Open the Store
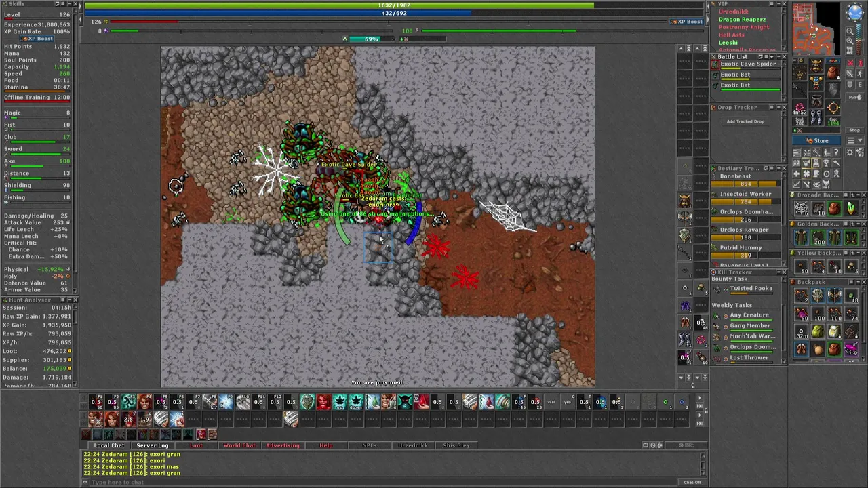The width and height of the screenshot is (868, 488). click(816, 140)
